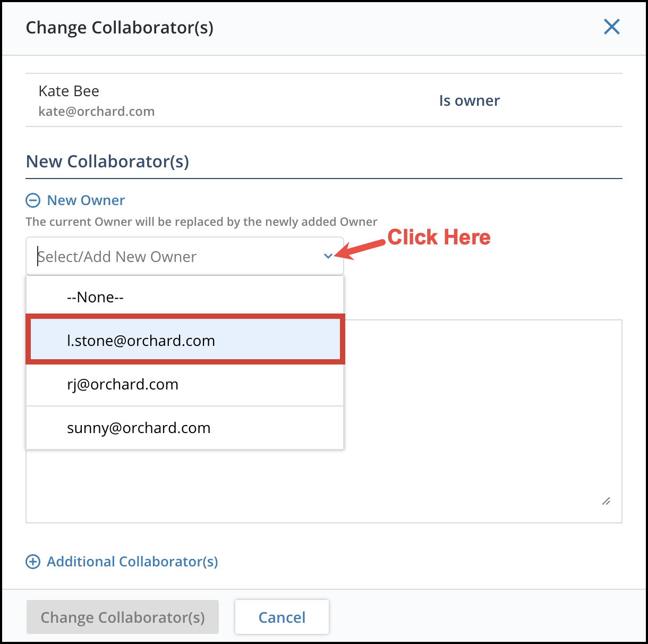Expand the New Owner section header

[x=86, y=200]
